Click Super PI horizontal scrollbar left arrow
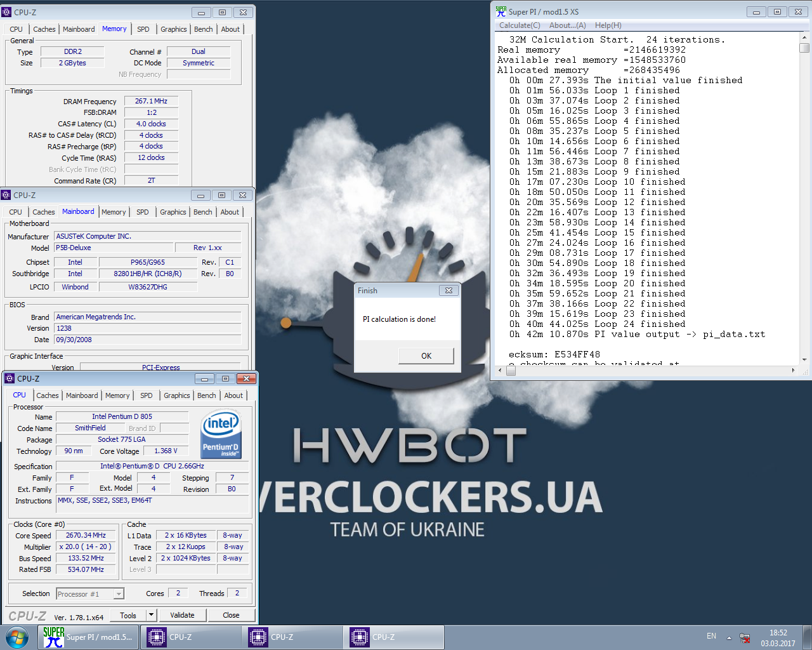812x650 pixels. coord(499,371)
